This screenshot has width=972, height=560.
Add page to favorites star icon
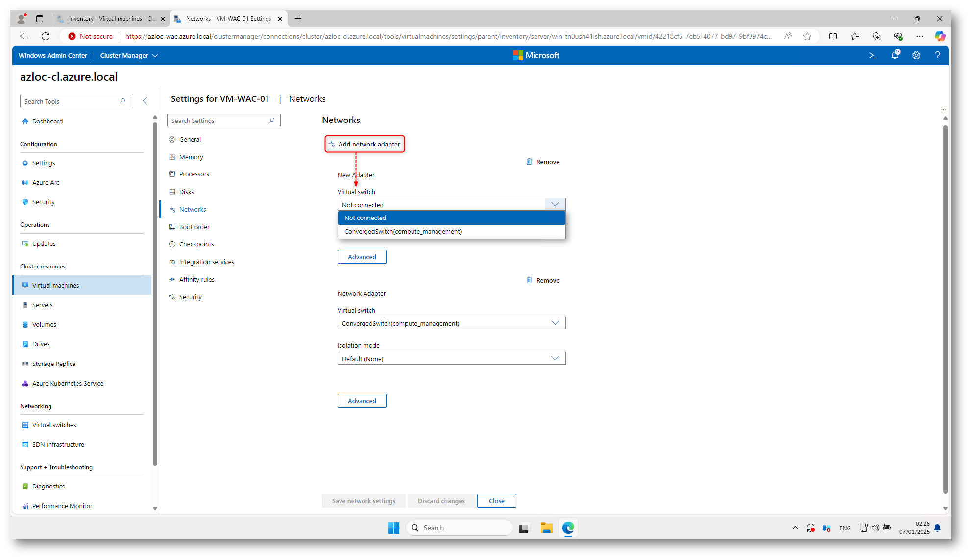(807, 36)
